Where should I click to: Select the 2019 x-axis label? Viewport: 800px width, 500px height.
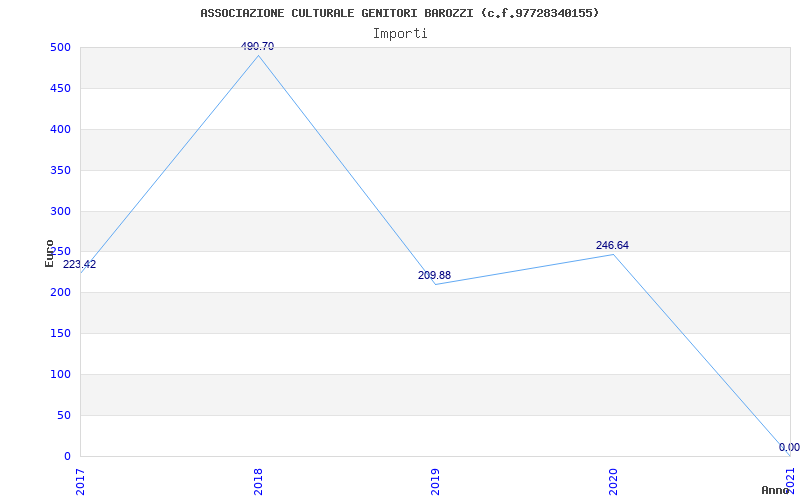pyautogui.click(x=435, y=482)
